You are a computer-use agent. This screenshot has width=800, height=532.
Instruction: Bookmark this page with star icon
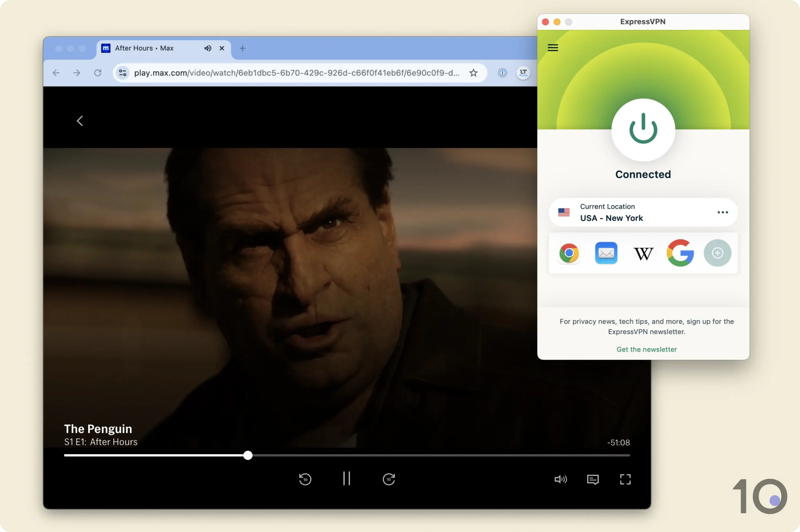[x=473, y=73]
